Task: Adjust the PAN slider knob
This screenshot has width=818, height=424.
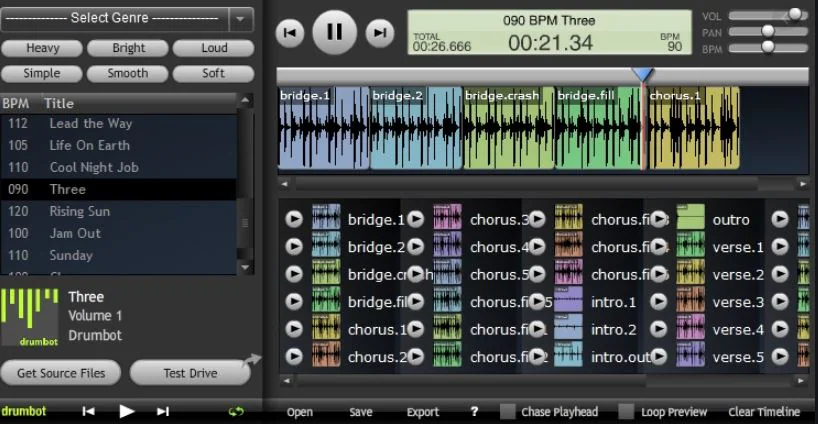Action: (767, 31)
